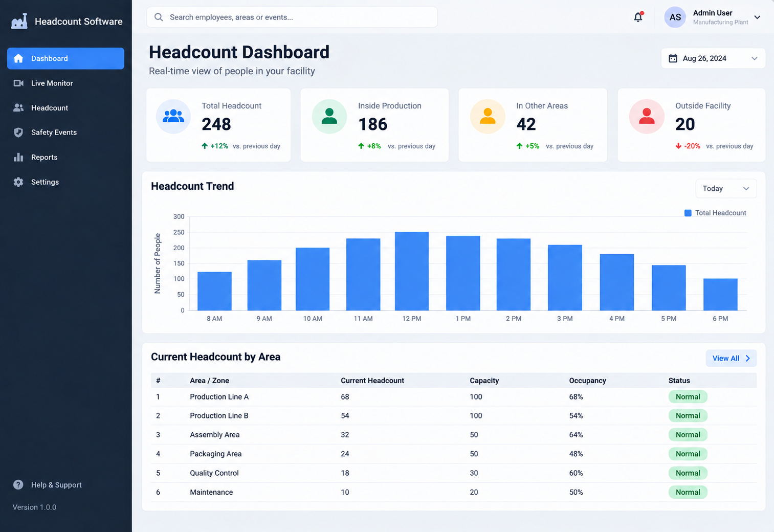
Task: Click the Inside Production value 186
Action: click(x=372, y=124)
